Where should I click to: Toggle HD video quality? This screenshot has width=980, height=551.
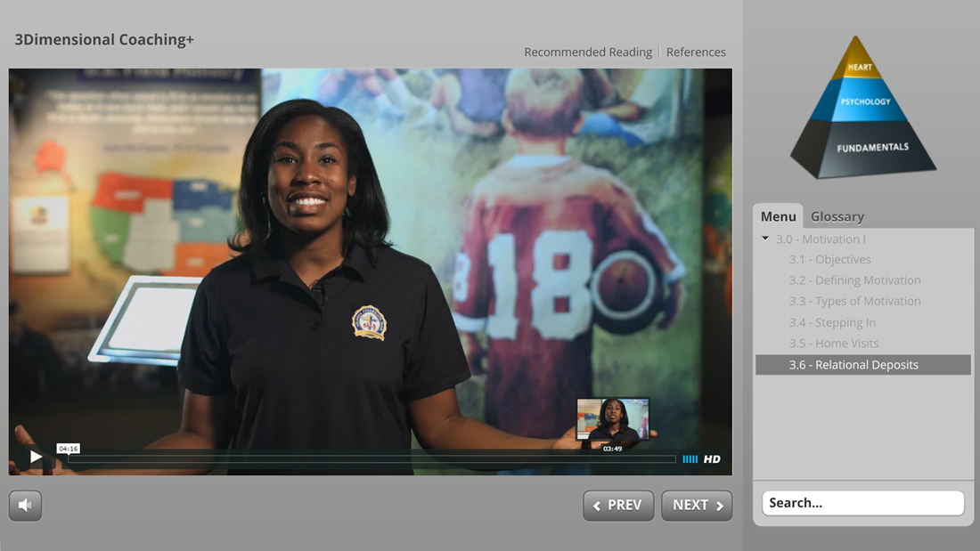click(712, 459)
